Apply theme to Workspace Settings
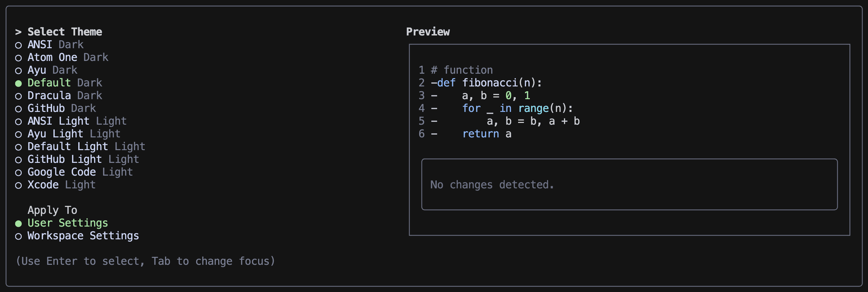868x292 pixels. click(x=83, y=236)
